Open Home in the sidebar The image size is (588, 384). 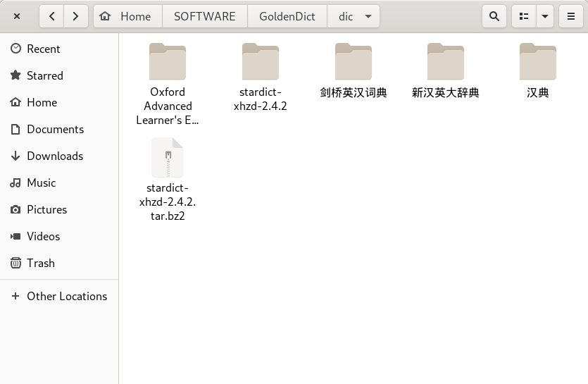(59, 102)
